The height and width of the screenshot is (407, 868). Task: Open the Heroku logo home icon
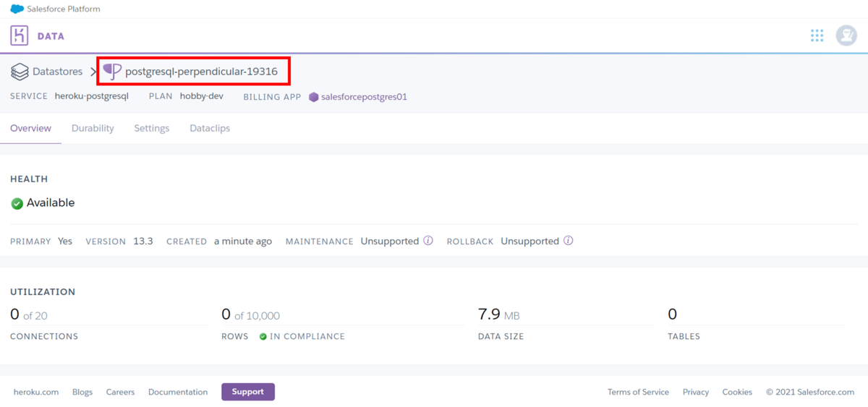pyautogui.click(x=20, y=35)
